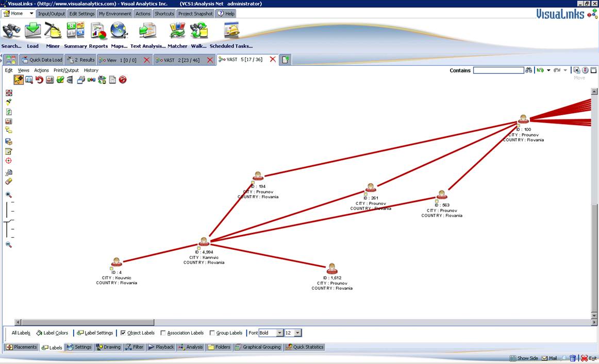Enable the Association Labels checkbox
Screen dimensions: 599x364
pyautogui.click(x=163, y=333)
